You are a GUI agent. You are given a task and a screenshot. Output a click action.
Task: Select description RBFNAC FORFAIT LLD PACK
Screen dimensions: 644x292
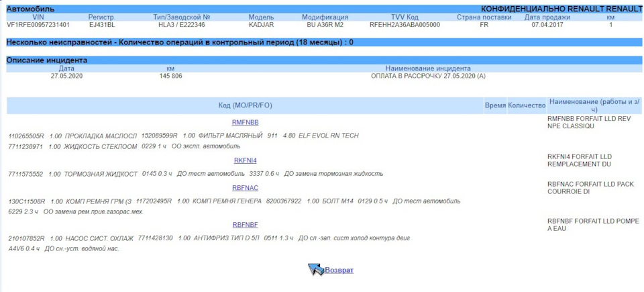590,184
